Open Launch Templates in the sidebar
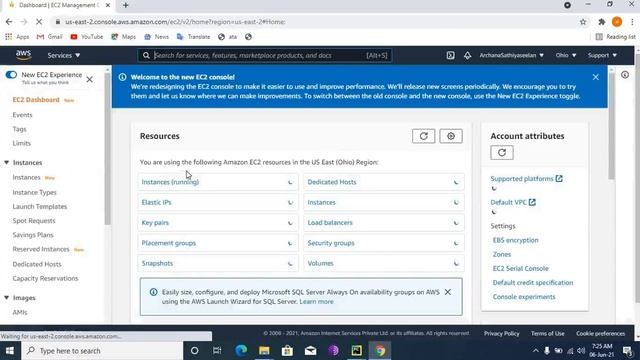640x360 pixels. tap(40, 207)
